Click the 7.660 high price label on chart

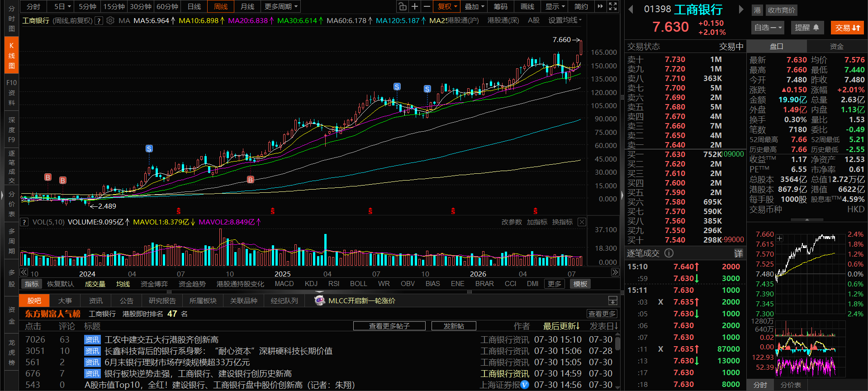(x=562, y=40)
